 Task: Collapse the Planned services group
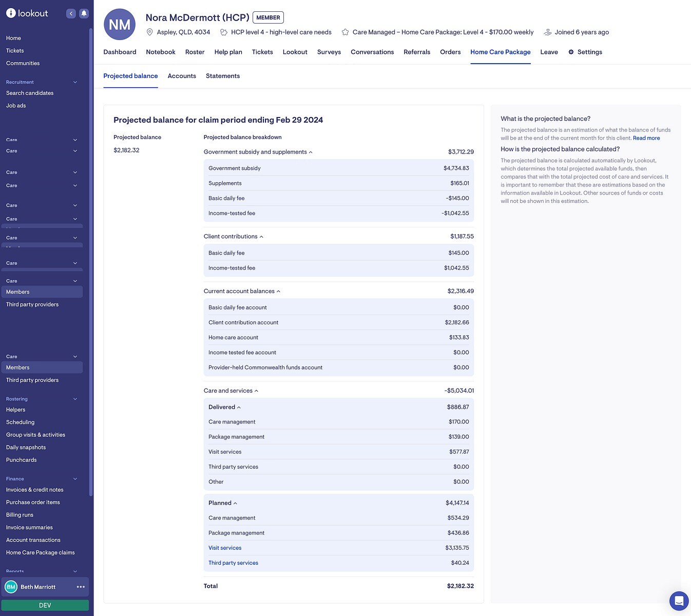point(235,504)
